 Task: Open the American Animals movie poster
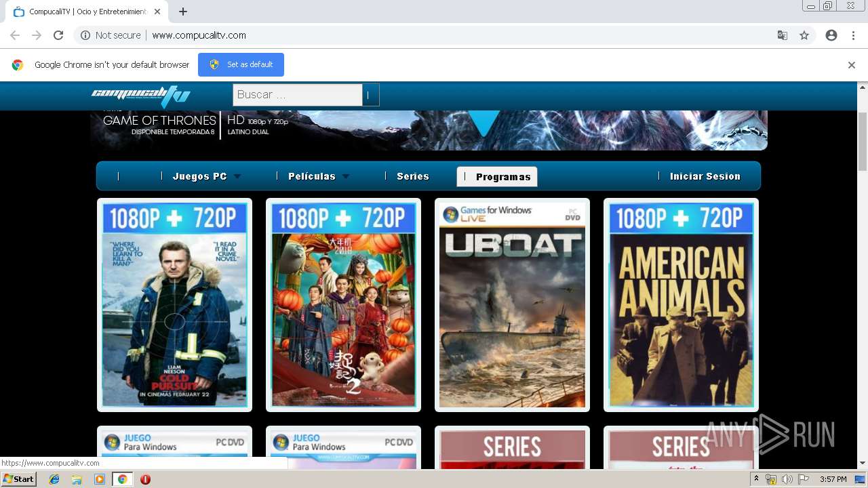tap(681, 305)
